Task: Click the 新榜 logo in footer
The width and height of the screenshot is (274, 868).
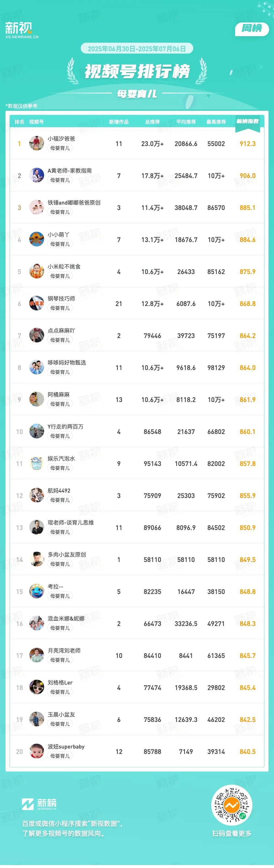Action: [x=39, y=804]
